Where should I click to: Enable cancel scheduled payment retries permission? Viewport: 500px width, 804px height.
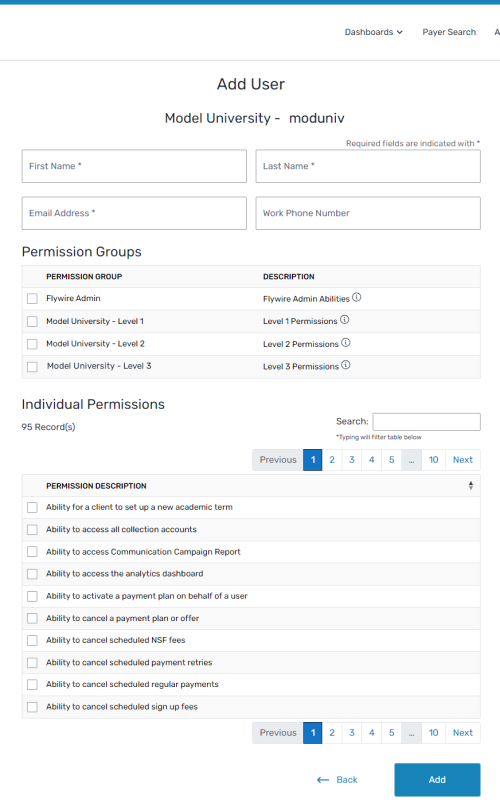pos(32,663)
